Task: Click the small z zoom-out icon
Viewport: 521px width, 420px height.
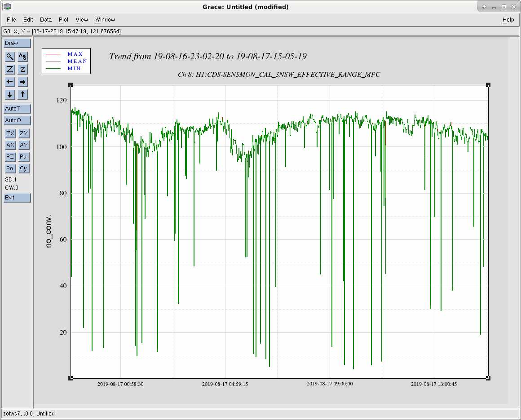Action: [x=22, y=69]
